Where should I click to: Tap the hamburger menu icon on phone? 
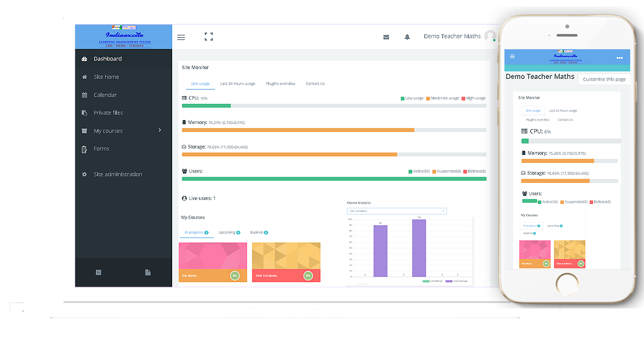coord(512,57)
